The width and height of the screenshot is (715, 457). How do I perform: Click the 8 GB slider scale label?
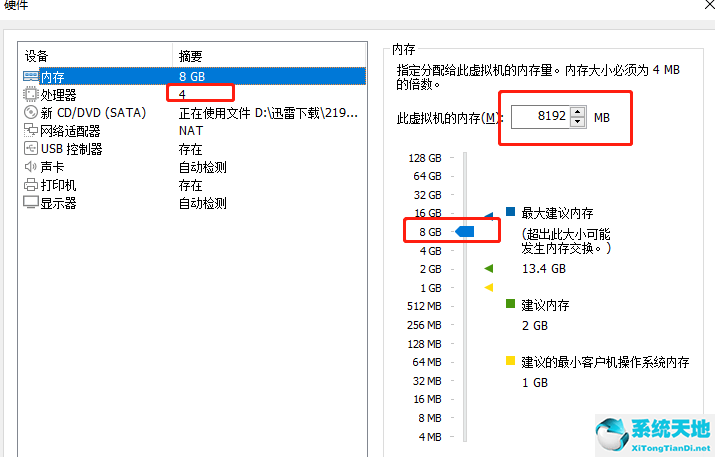coord(430,232)
